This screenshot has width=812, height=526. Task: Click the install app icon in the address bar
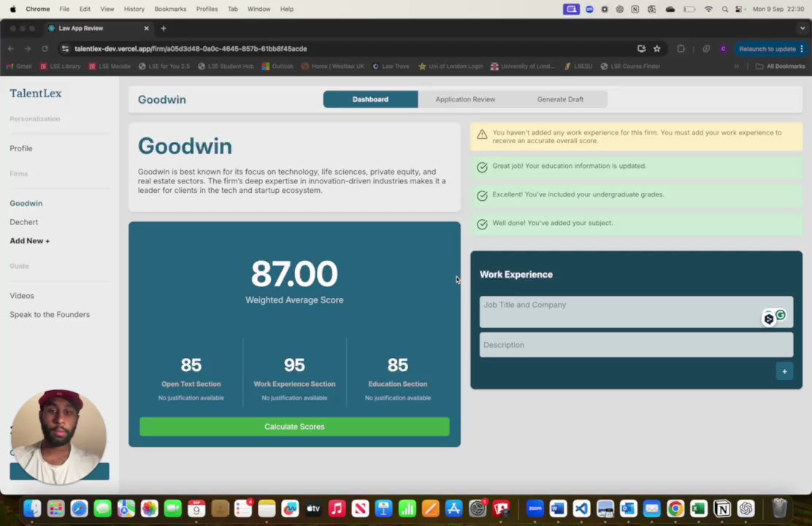pos(642,49)
